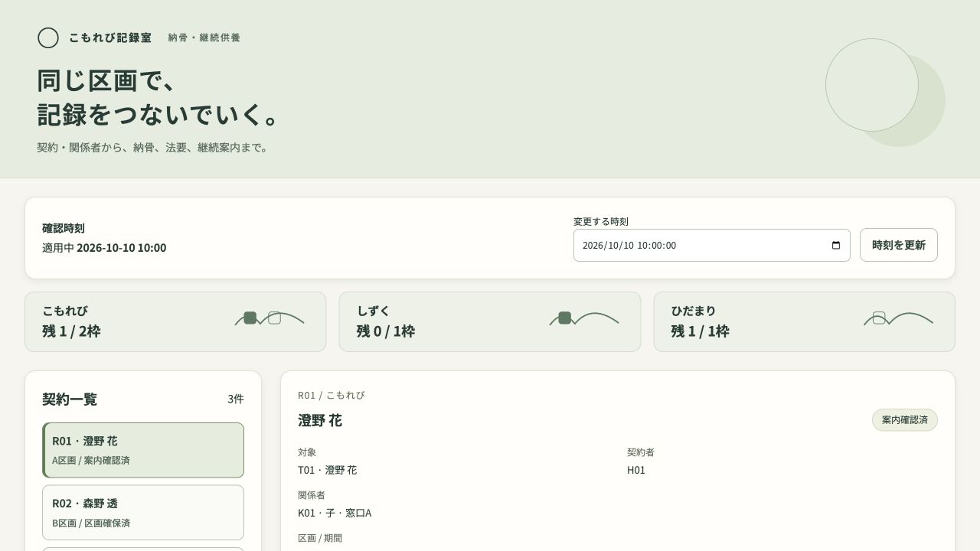Image resolution: width=980 pixels, height=551 pixels.
Task: Click the 関係者 label in the detail panel
Action: [312, 495]
